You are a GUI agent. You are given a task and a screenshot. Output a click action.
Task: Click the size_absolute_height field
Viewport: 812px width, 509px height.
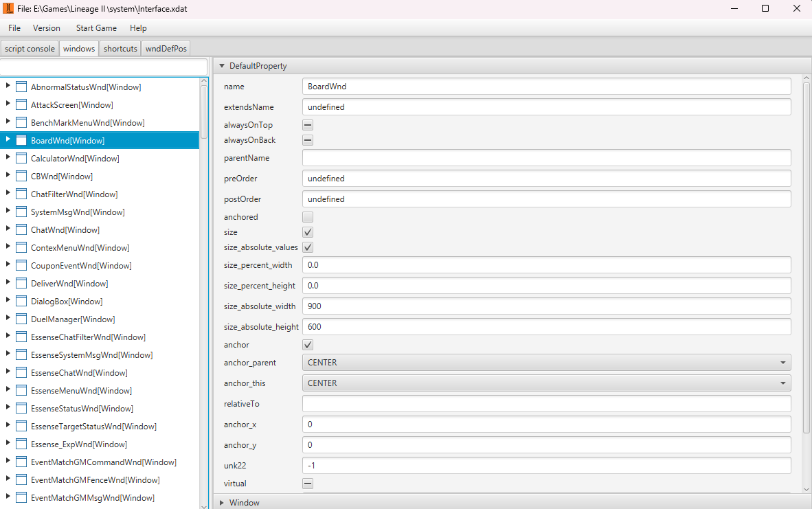[x=546, y=327]
